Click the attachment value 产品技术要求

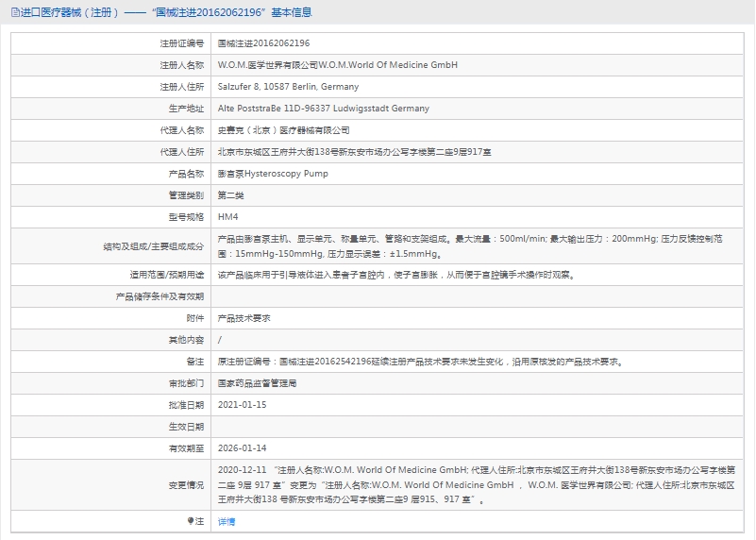[244, 318]
